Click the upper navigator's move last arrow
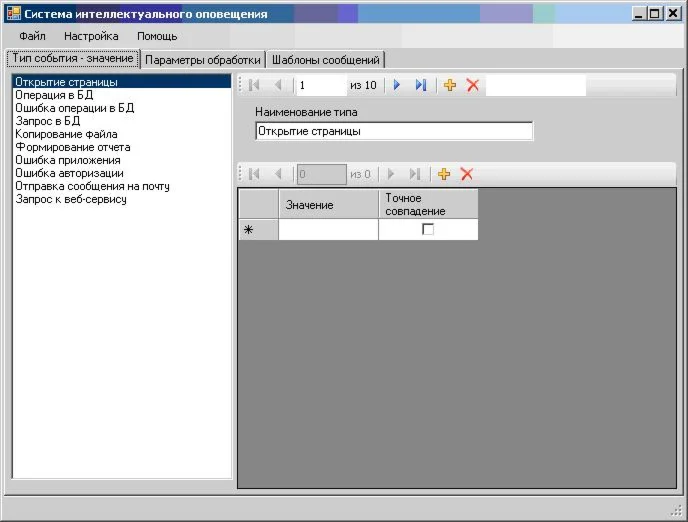 [421, 85]
